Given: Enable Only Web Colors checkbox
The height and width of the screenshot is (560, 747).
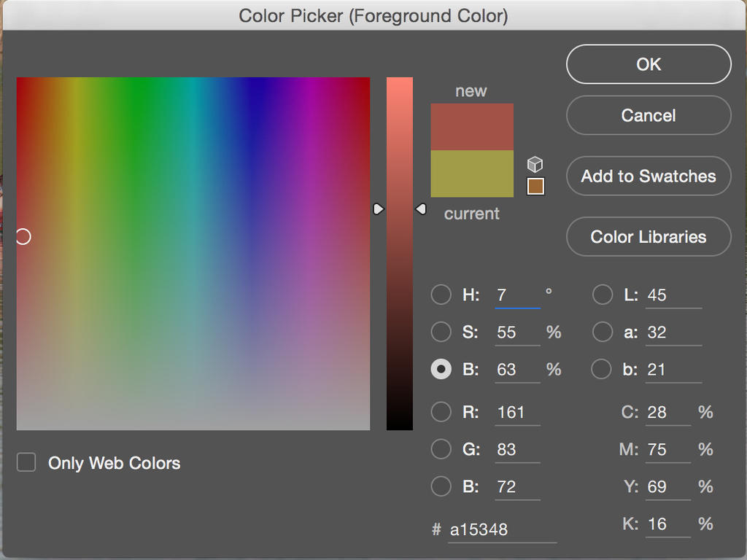Looking at the screenshot, I should (26, 462).
